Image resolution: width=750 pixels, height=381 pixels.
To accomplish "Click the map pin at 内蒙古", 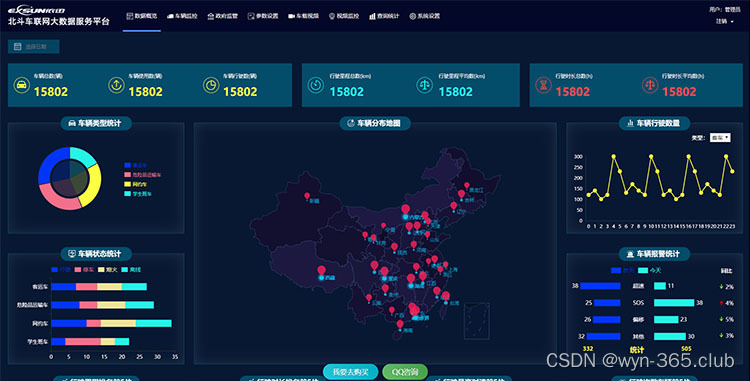I will 406,209.
